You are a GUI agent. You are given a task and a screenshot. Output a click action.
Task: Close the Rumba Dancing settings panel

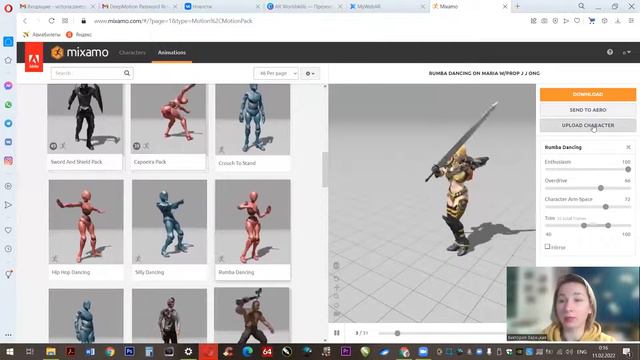tap(628, 147)
